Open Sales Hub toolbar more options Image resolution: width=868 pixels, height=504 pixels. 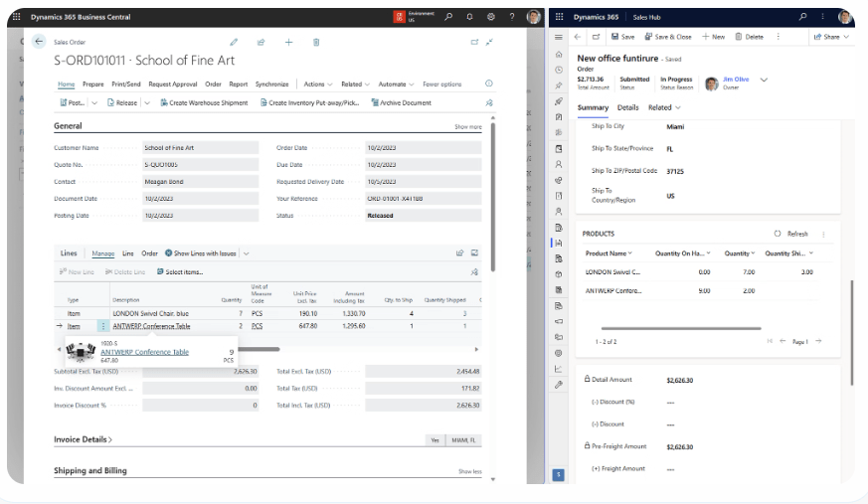pos(778,37)
